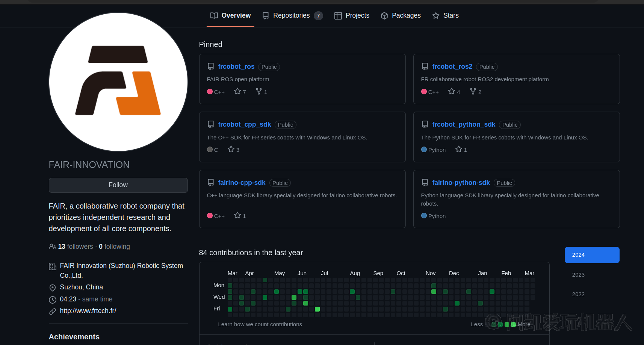The height and width of the screenshot is (345, 644).
Task: Visit the http://www.frtech.fr/ website link
Action: 88,311
